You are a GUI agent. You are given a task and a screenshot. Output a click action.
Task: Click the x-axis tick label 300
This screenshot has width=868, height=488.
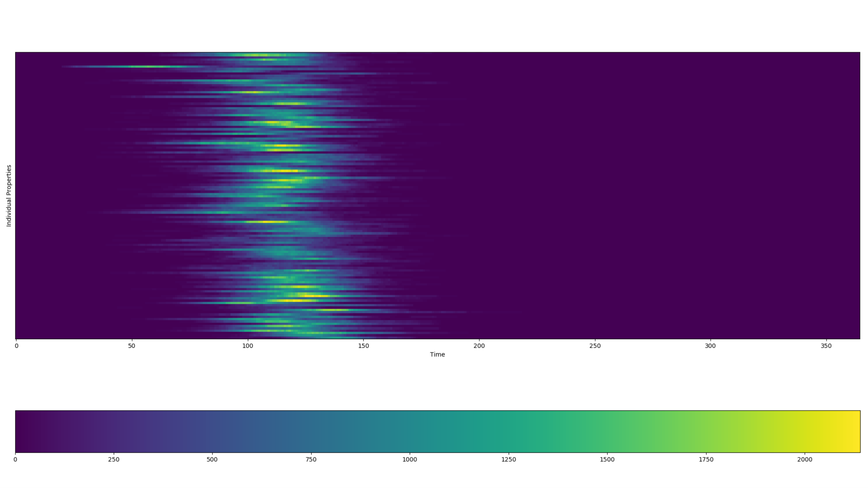tap(710, 346)
